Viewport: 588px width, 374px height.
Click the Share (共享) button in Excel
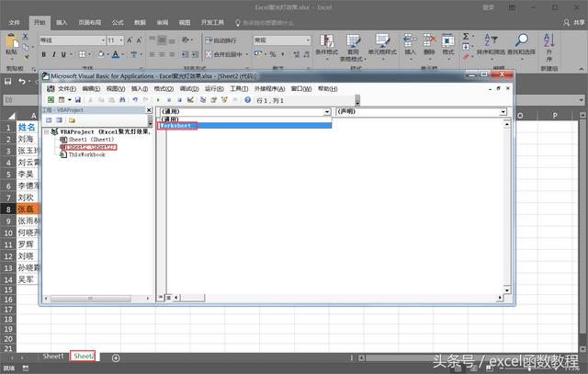[574, 22]
